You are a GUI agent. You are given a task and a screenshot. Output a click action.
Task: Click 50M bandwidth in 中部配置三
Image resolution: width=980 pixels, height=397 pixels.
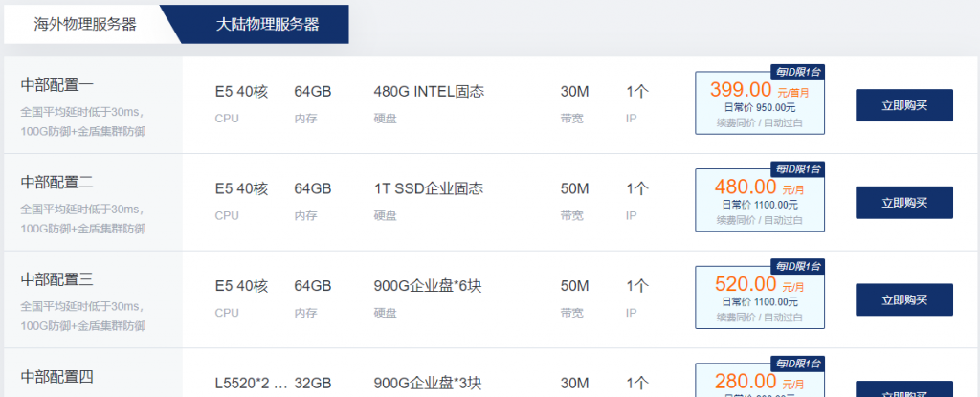[x=574, y=286]
